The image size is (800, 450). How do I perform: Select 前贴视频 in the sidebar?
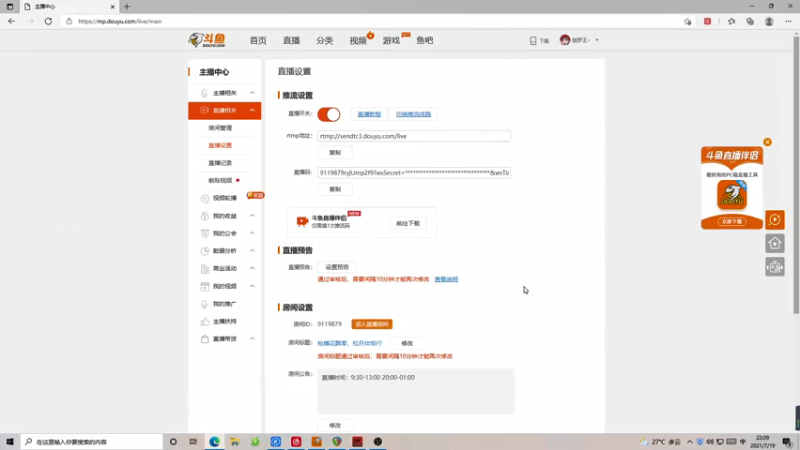pos(220,180)
